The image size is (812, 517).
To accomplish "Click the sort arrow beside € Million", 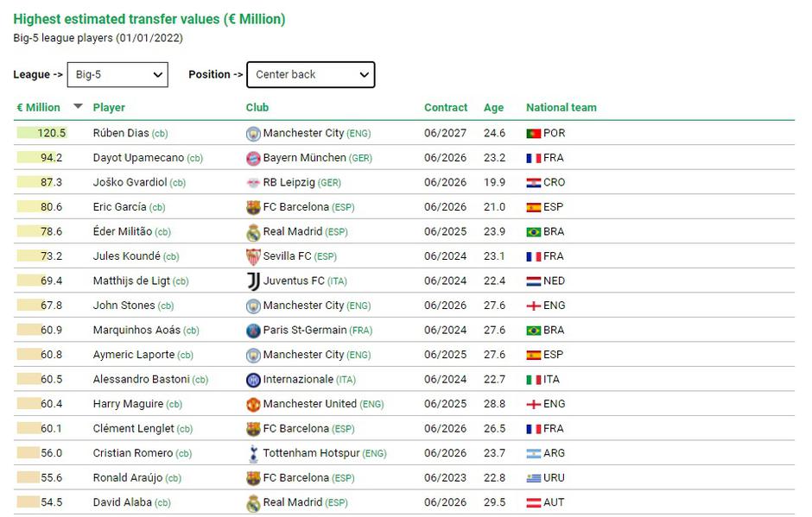I will [x=78, y=107].
